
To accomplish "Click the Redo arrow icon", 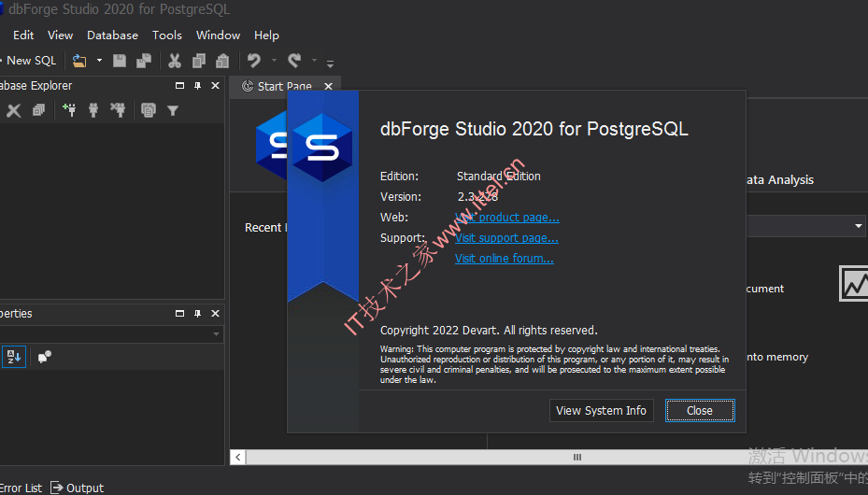I will click(x=294, y=61).
